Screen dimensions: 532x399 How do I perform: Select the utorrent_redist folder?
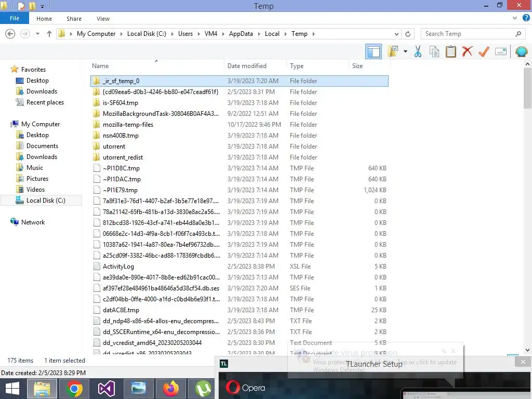pos(240,157)
